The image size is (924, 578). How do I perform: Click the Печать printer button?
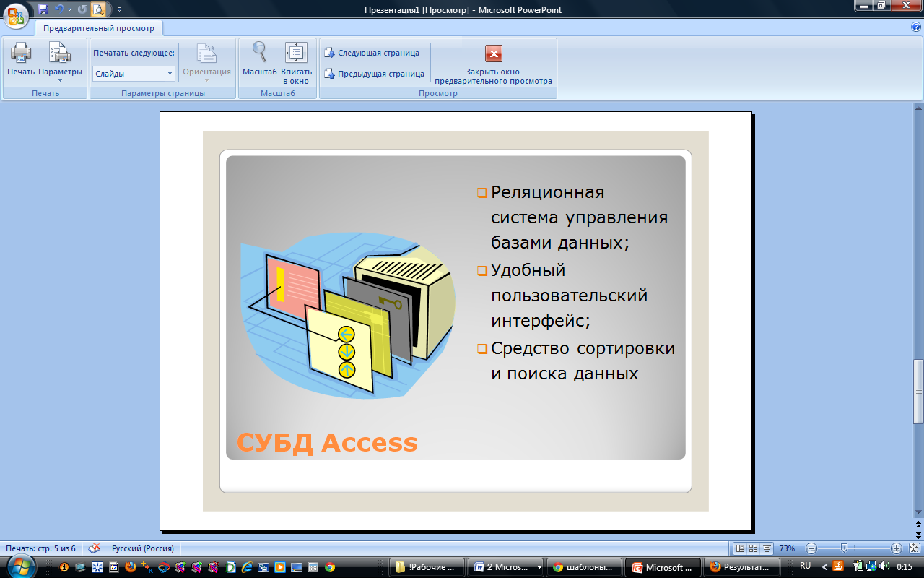[21, 60]
